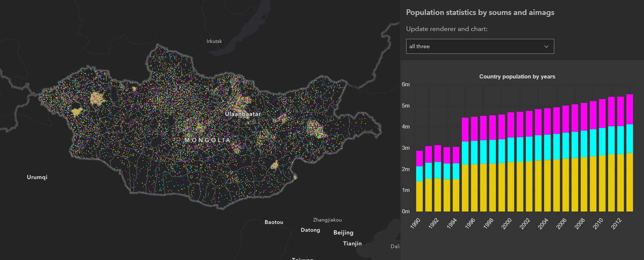The height and width of the screenshot is (260, 644).
Task: Click the yellow segment of the 1996 bar
Action: tap(474, 188)
